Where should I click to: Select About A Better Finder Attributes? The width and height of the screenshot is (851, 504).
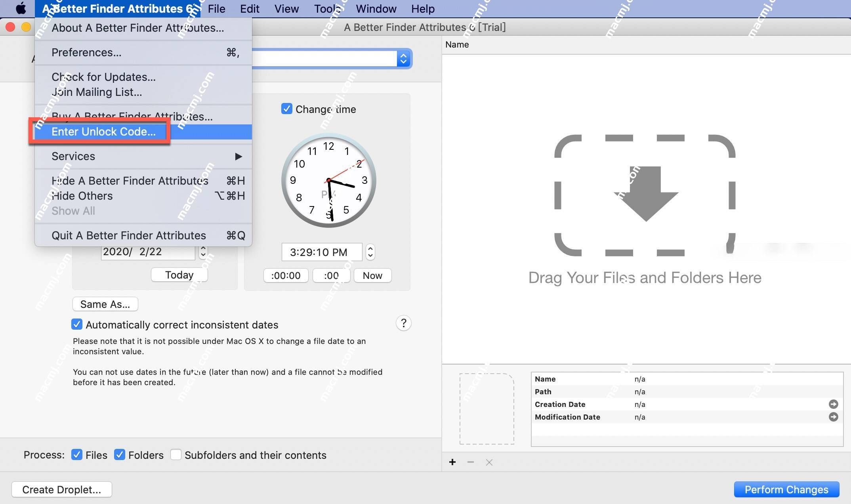[x=143, y=28]
